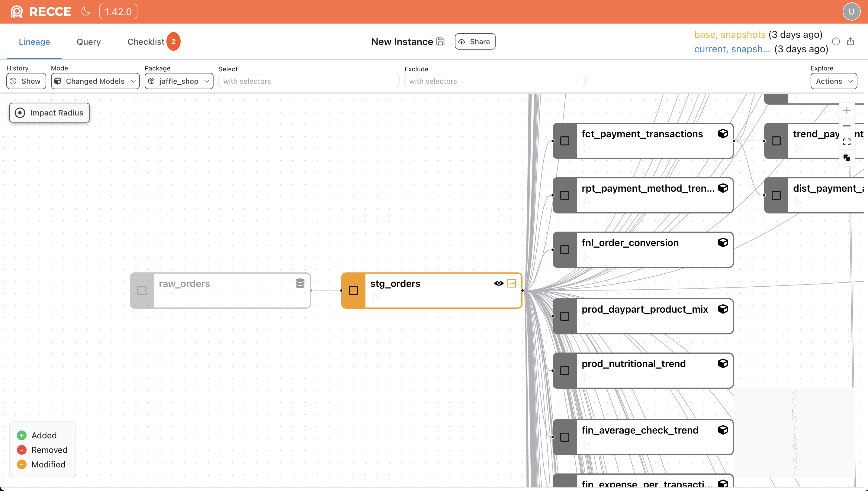The width and height of the screenshot is (868, 491).
Task: Toggle the eye preview on stg_orders
Action: [x=499, y=283]
